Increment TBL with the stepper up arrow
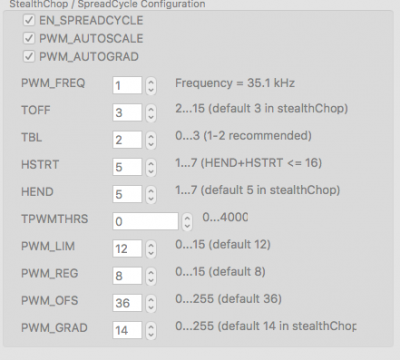Image resolution: width=400 pixels, height=360 pixels. (x=151, y=136)
